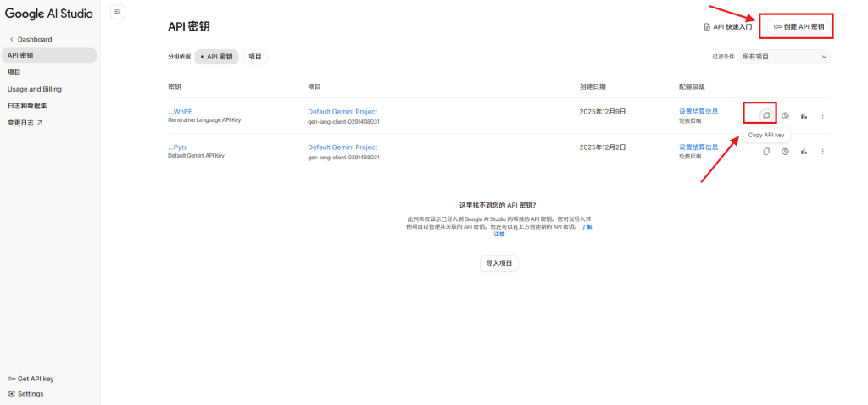Click the Settings gear in sidebar

(25, 393)
